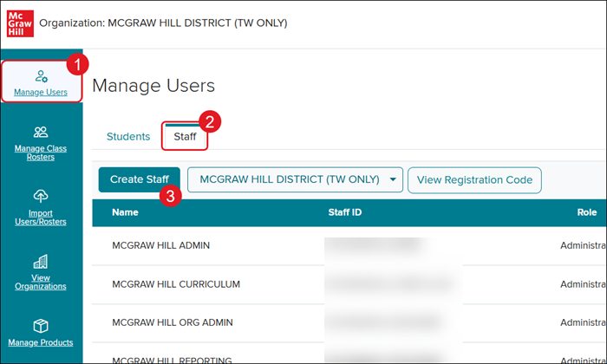Click the Manage Users text link
Viewport: 607px width, 364px height.
point(41,93)
